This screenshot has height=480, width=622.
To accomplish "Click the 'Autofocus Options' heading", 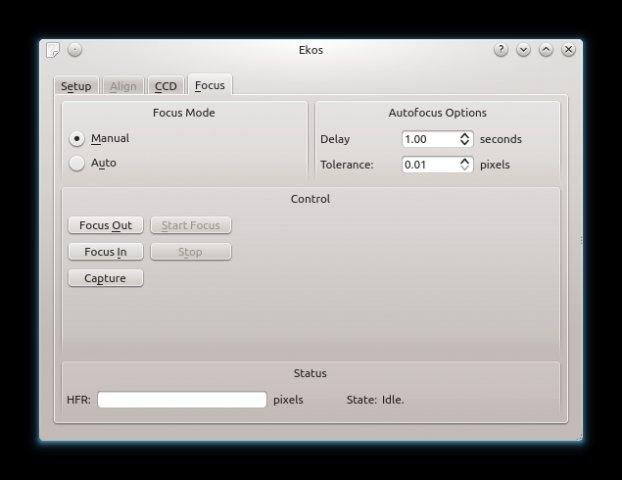I will [x=437, y=113].
